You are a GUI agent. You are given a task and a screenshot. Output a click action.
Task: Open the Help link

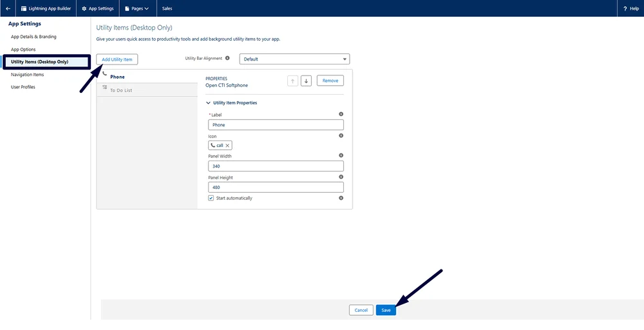coord(631,8)
